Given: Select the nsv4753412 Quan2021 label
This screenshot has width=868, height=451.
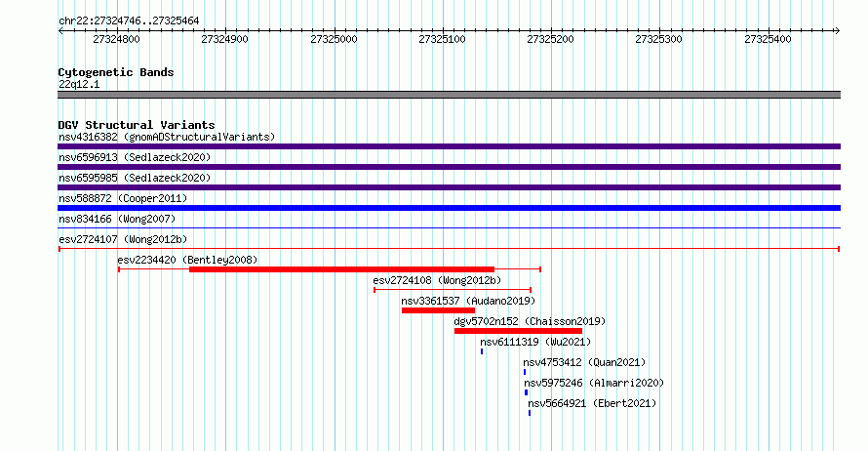Looking at the screenshot, I should [x=584, y=362].
